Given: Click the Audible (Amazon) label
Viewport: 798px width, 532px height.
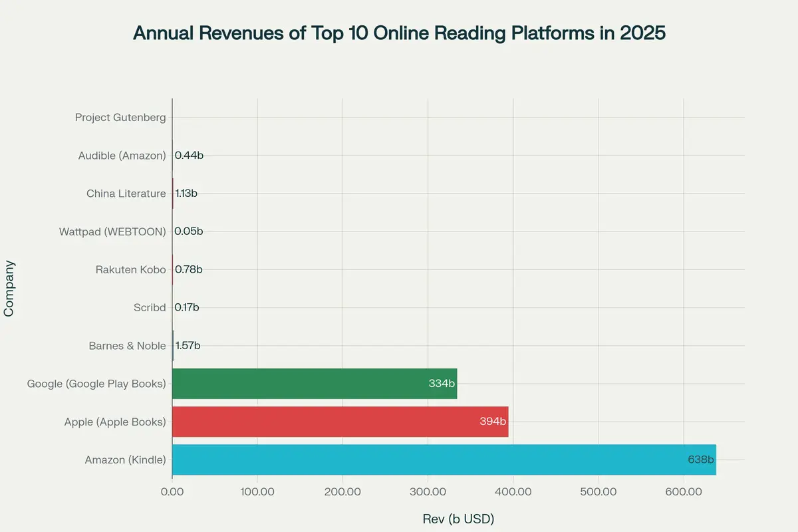Looking at the screenshot, I should coord(122,155).
